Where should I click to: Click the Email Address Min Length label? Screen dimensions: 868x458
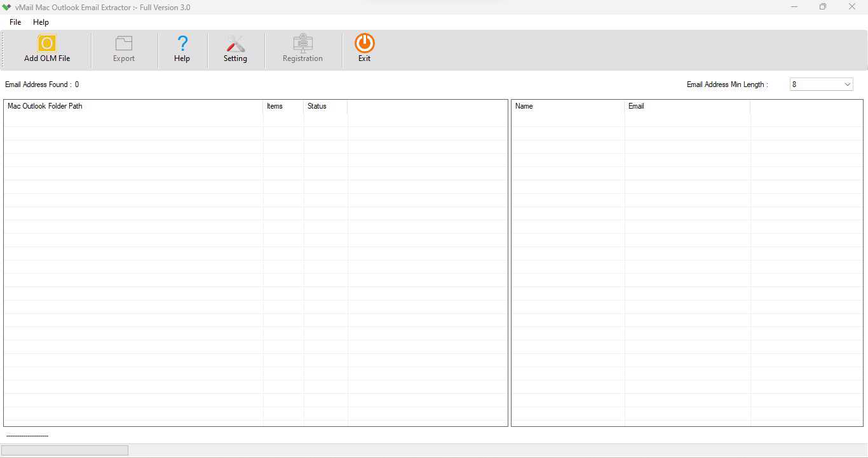[727, 84]
